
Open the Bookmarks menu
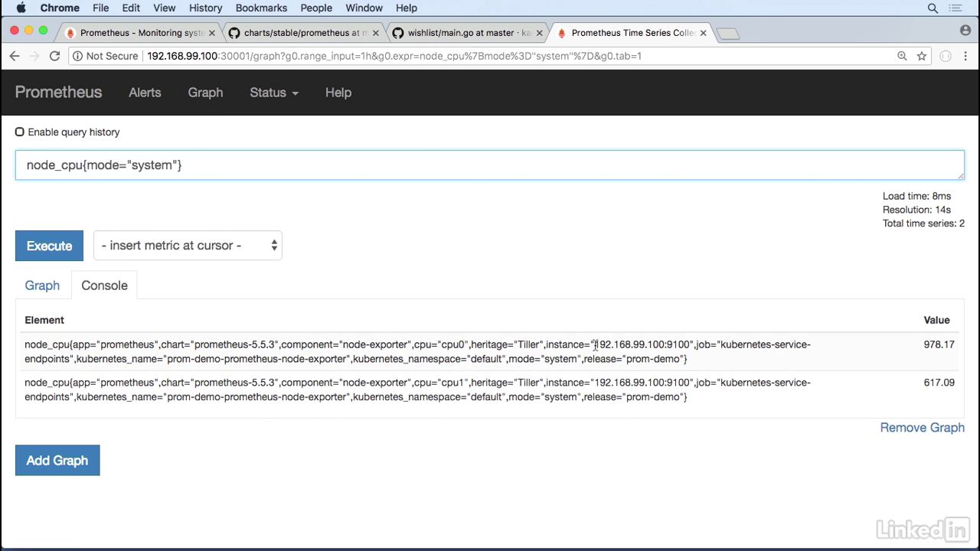click(x=261, y=8)
